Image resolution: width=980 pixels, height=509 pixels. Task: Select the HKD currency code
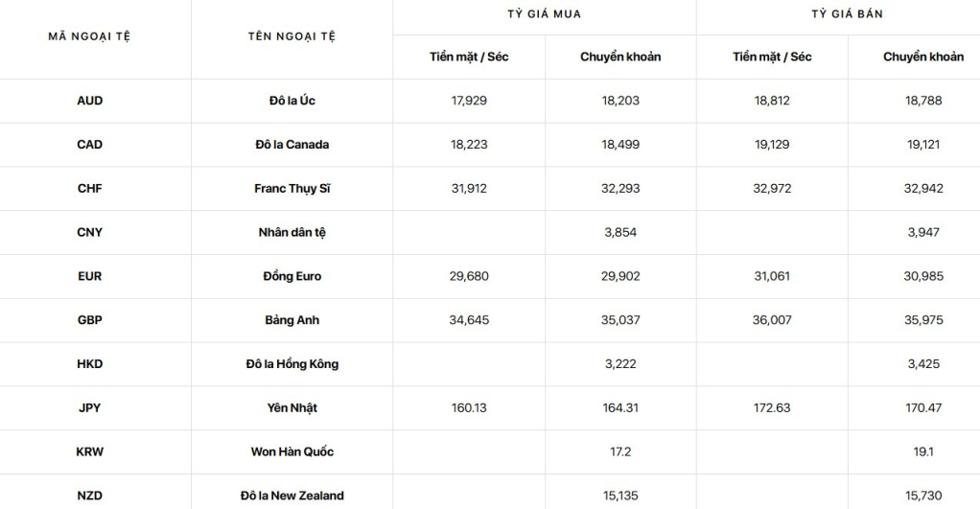[89, 364]
